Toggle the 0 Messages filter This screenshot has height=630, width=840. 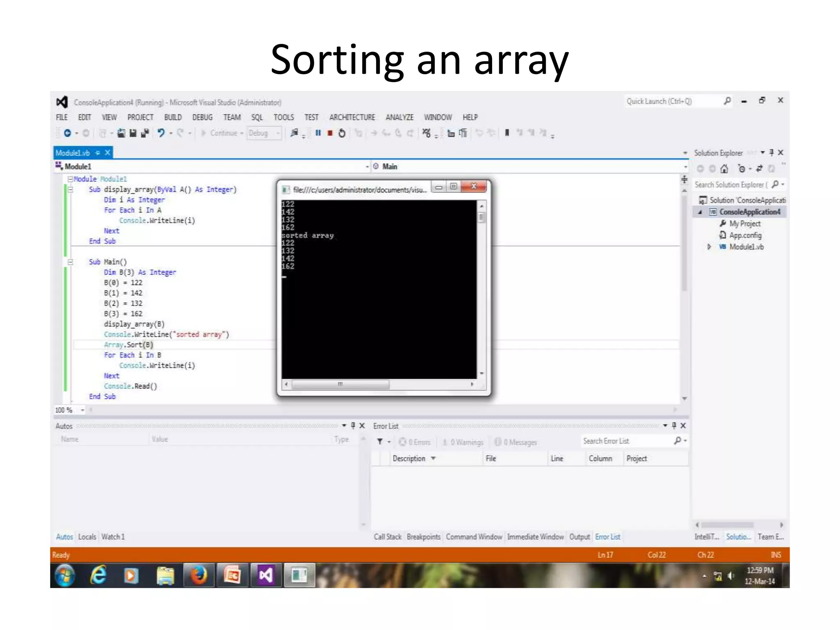pos(516,442)
